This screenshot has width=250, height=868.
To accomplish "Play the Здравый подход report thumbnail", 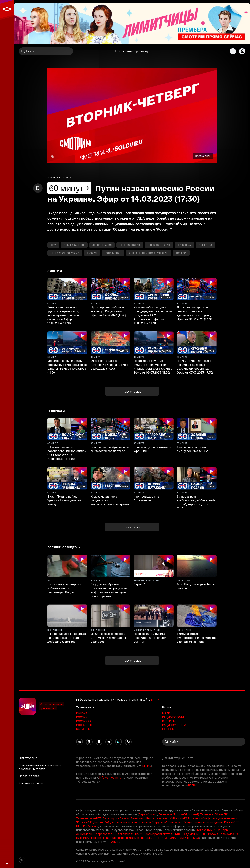I will point(196,429).
